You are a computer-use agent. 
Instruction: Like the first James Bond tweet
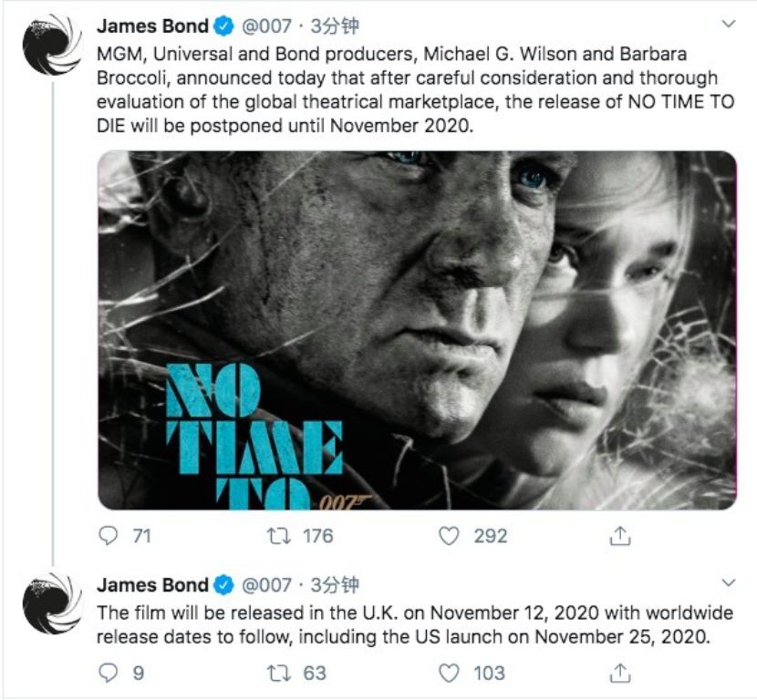pyautogui.click(x=449, y=536)
